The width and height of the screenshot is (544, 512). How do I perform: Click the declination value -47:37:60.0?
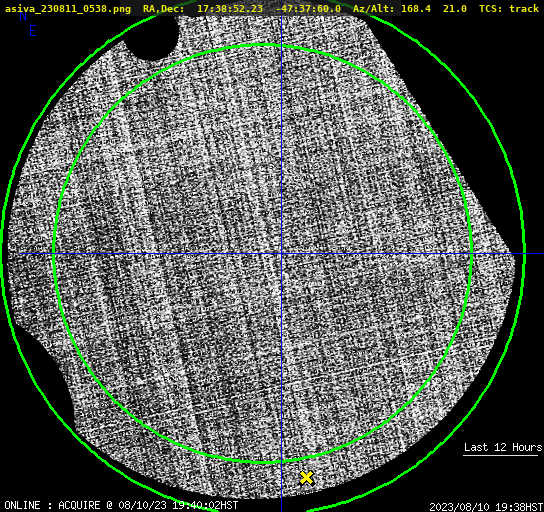click(308, 8)
